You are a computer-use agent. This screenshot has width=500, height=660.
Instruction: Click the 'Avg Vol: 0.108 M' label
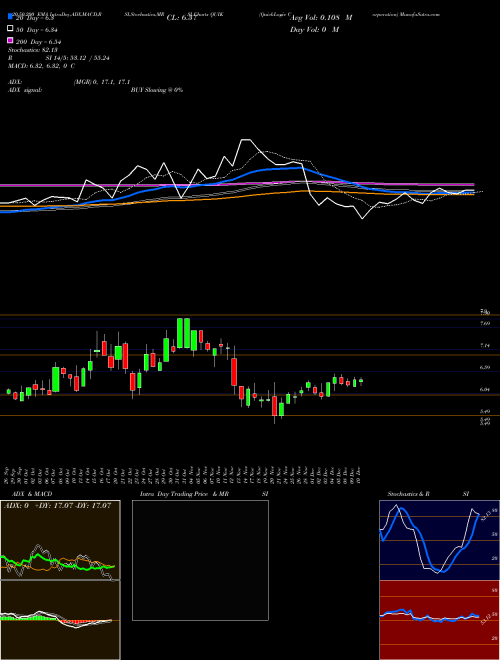click(321, 18)
